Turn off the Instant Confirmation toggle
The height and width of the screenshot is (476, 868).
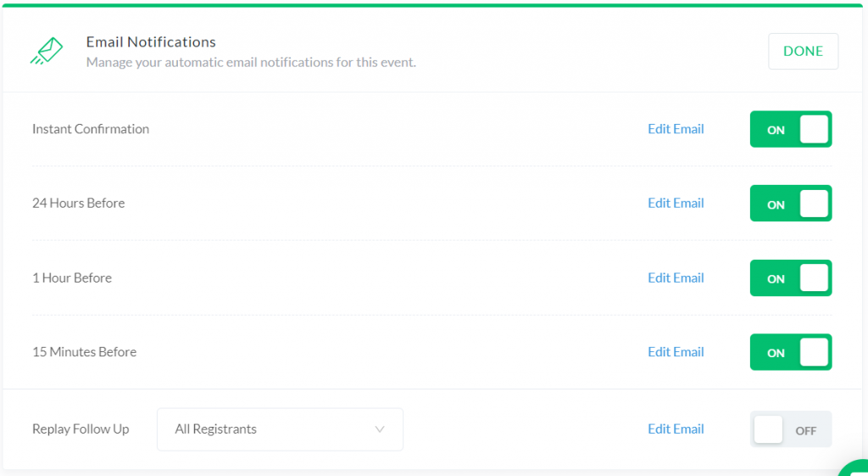(791, 129)
